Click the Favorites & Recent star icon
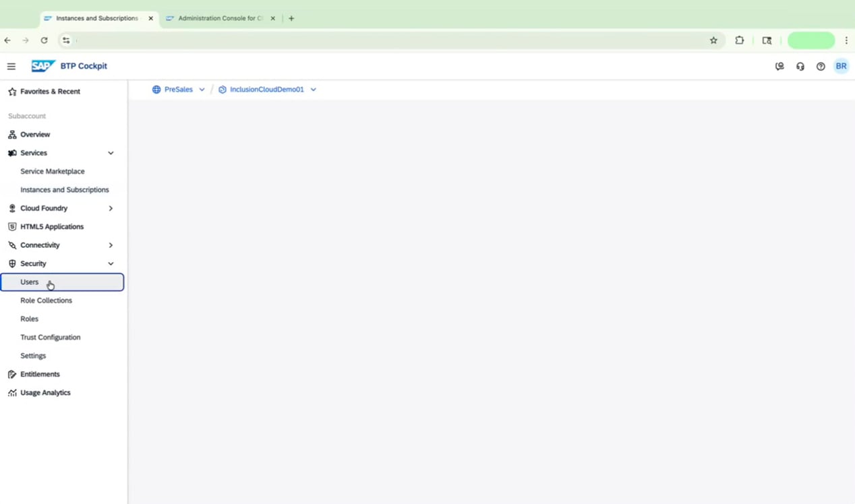The image size is (855, 504). click(12, 92)
